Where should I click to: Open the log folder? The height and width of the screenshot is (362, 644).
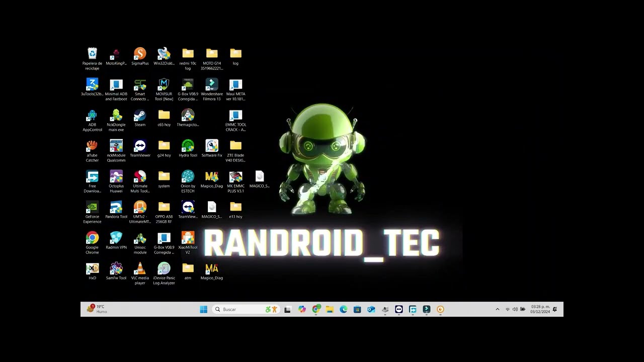235,56
